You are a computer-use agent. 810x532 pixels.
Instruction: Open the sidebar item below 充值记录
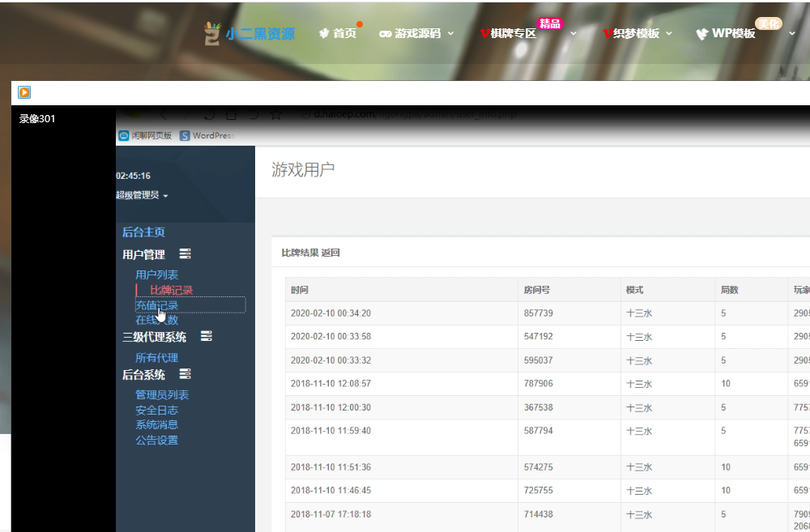pyautogui.click(x=156, y=320)
